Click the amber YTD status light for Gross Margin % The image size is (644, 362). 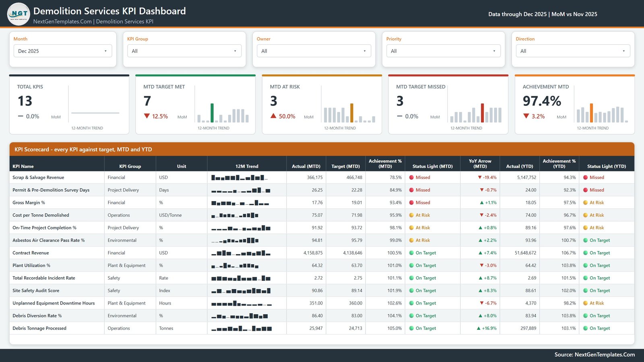pyautogui.click(x=586, y=203)
